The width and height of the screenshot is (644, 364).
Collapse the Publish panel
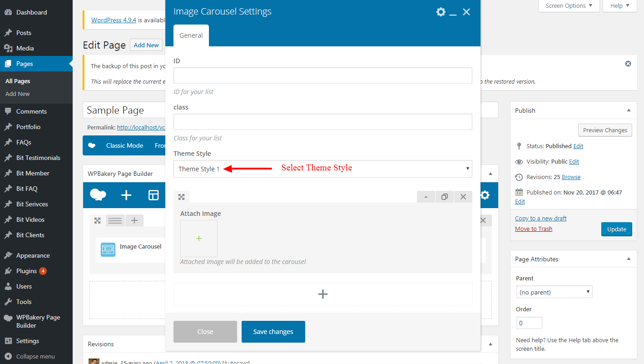[x=629, y=110]
